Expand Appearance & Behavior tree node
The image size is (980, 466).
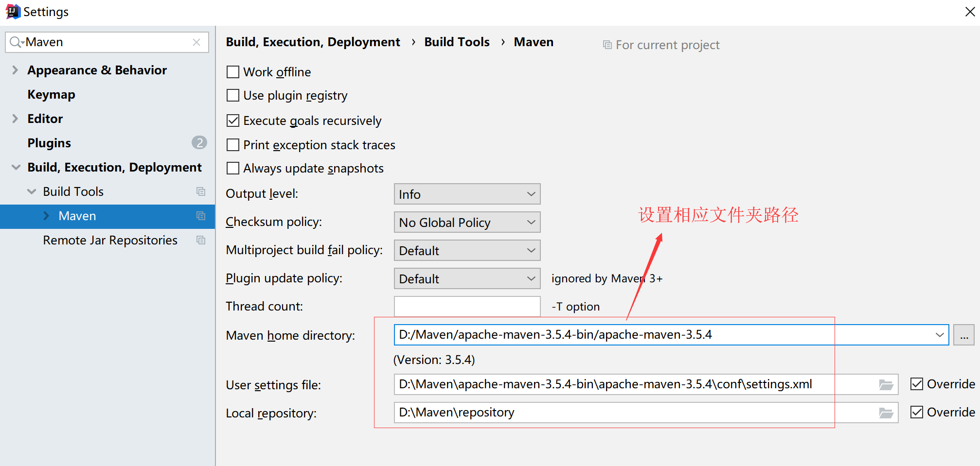pyautogui.click(x=15, y=70)
